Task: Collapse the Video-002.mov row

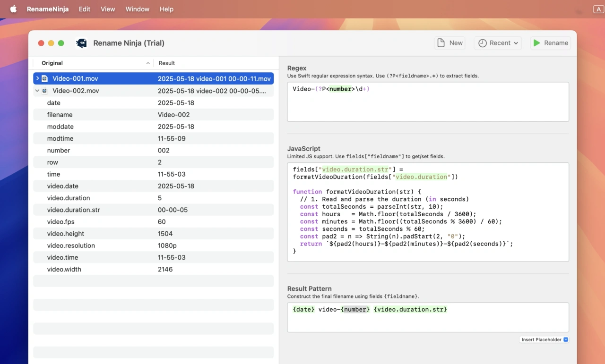Action: (37, 91)
